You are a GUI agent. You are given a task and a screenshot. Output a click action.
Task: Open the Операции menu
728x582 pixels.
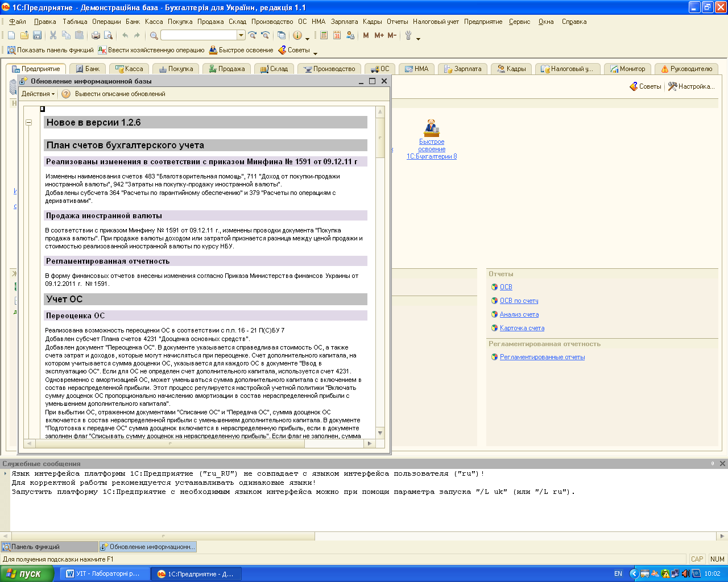[106, 22]
